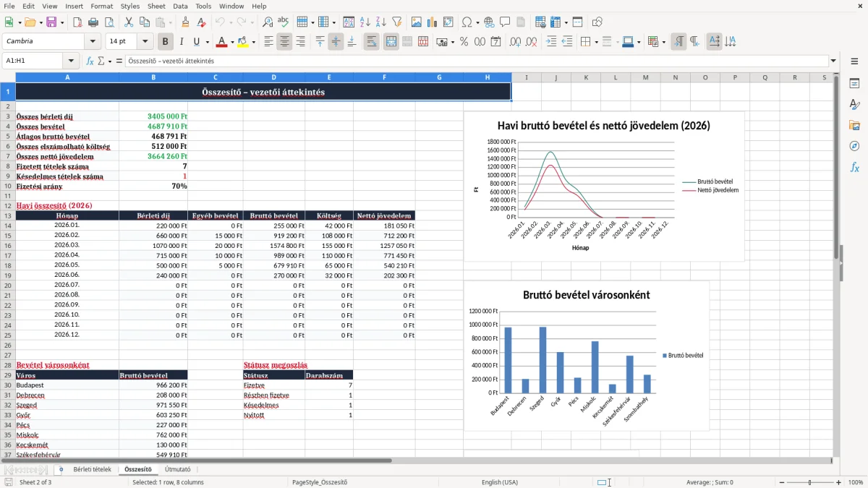This screenshot has height=488, width=868.
Task: Open Find & Replace
Action: pyautogui.click(x=268, y=22)
